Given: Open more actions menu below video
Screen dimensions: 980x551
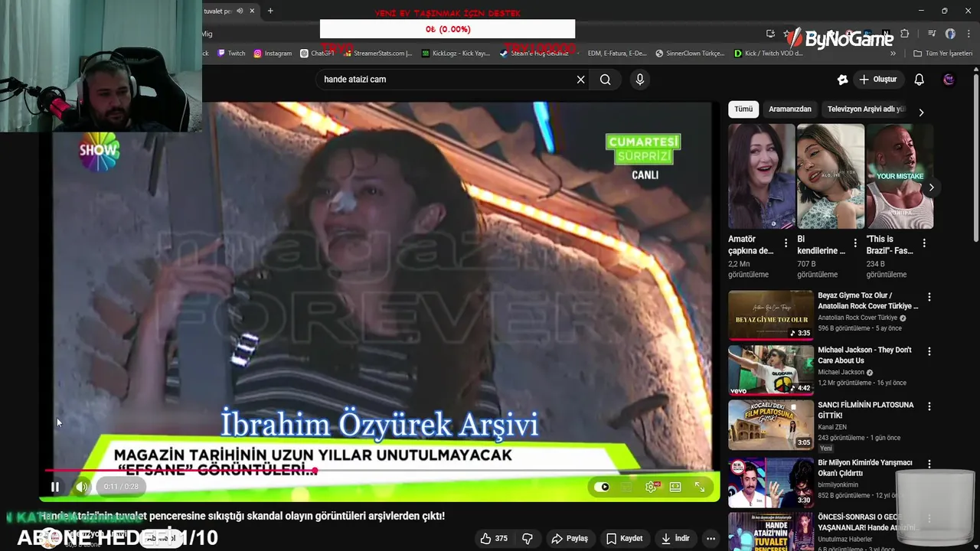Looking at the screenshot, I should pyautogui.click(x=711, y=539).
